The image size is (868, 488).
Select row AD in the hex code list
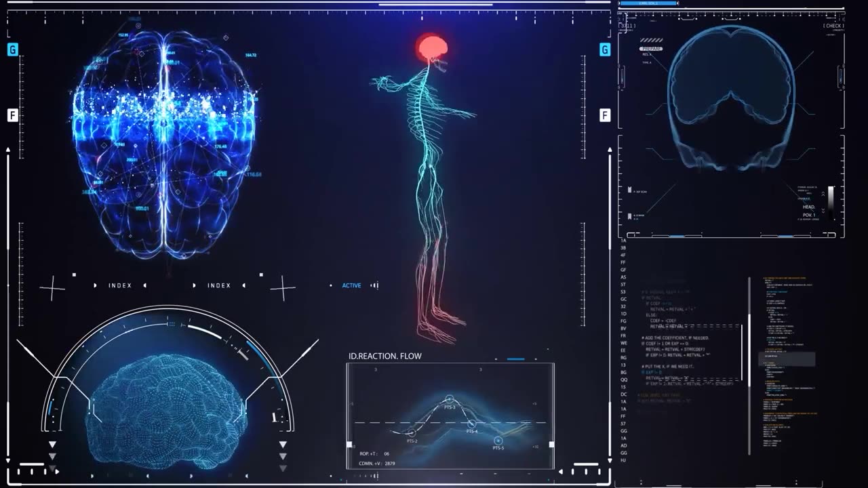623,445
